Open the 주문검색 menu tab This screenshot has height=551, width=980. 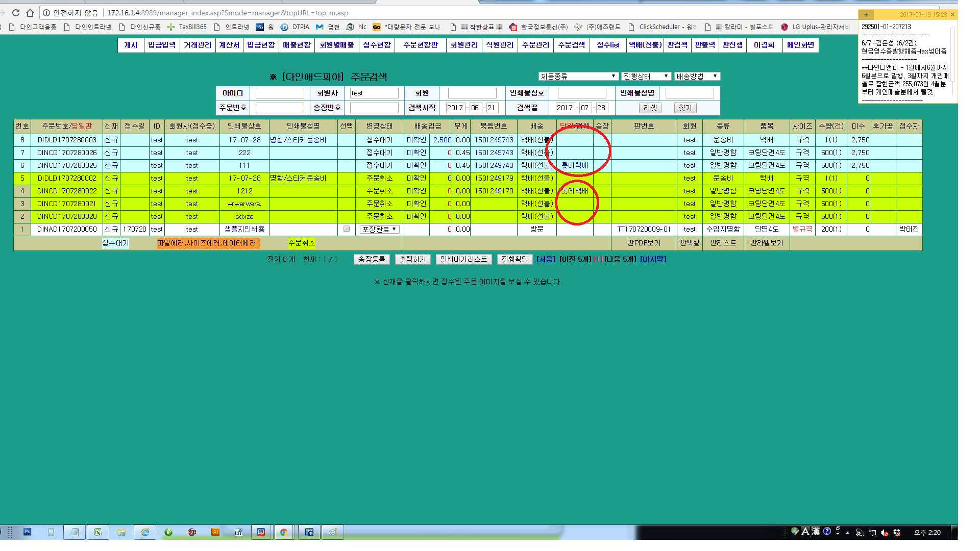571,45
